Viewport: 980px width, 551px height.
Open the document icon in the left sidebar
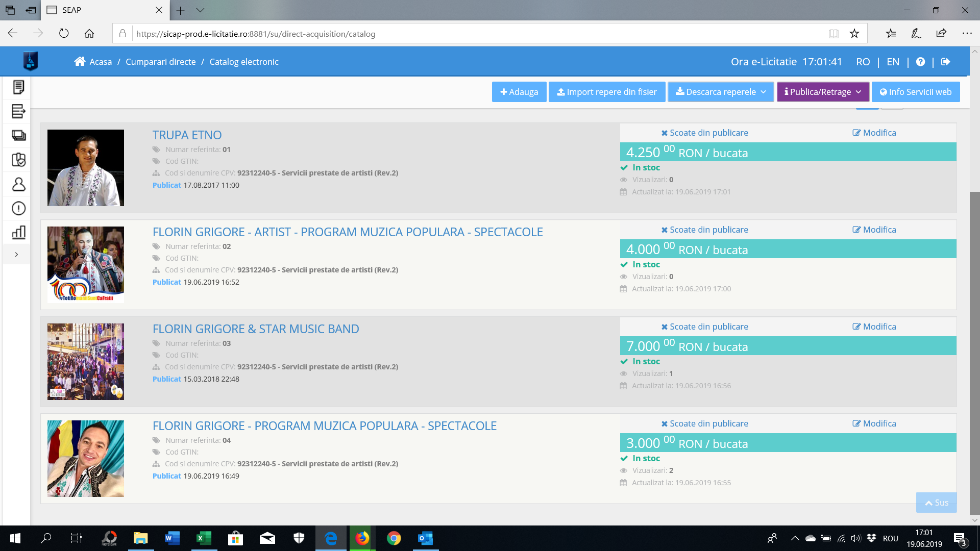pos(18,87)
